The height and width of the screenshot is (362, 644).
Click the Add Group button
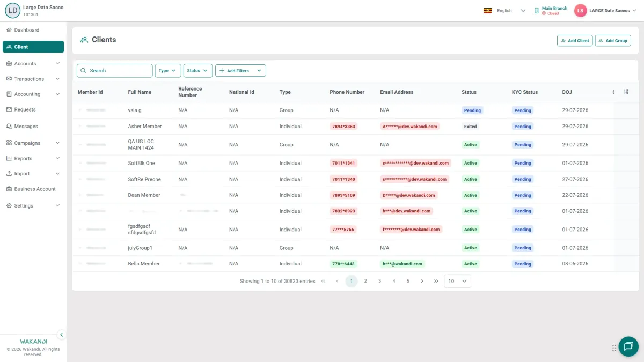click(613, 40)
